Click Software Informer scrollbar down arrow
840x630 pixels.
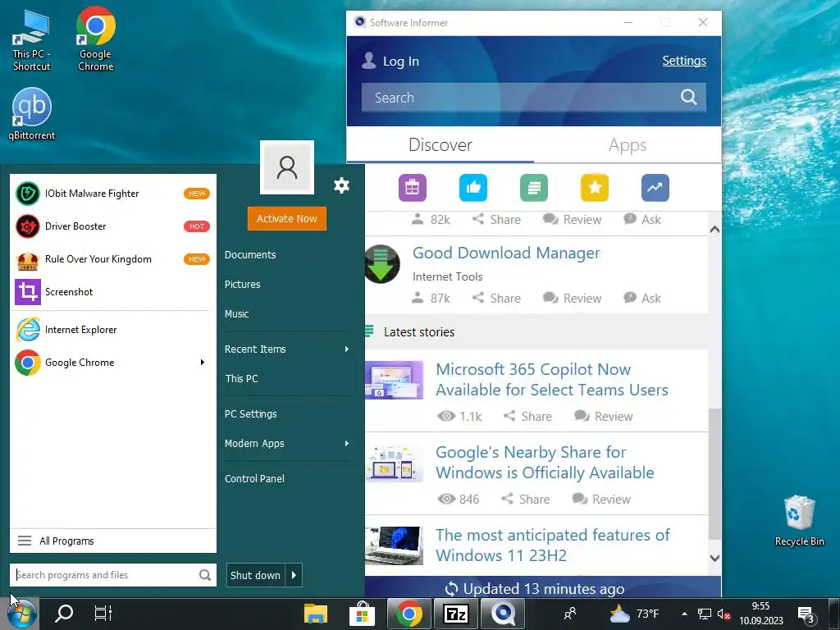(714, 558)
